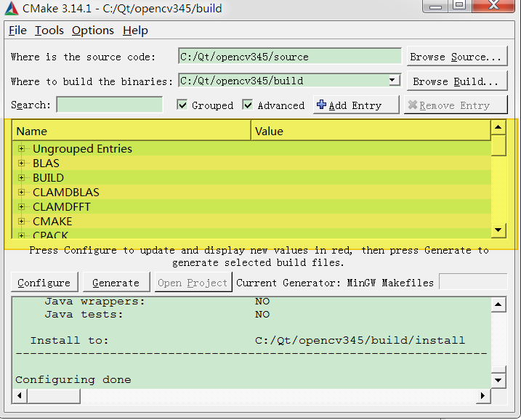Open the Tools menu
Screen dimensions: 521x420
49,31
